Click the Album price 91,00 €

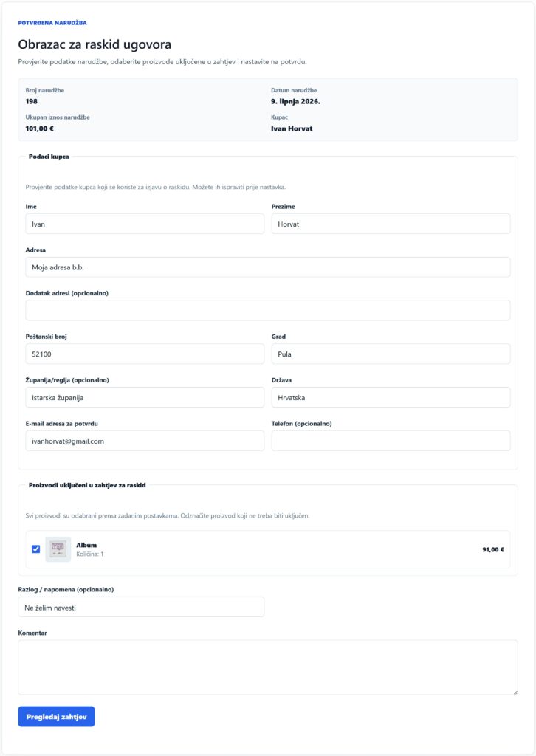493,549
